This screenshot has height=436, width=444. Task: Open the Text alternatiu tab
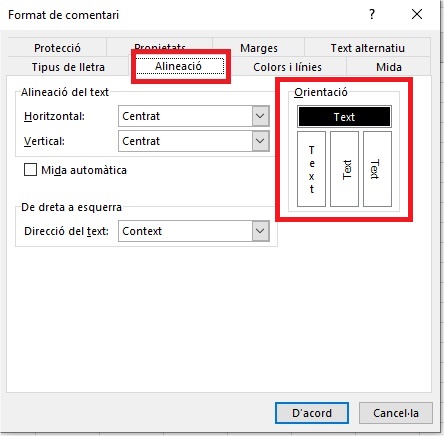[367, 48]
